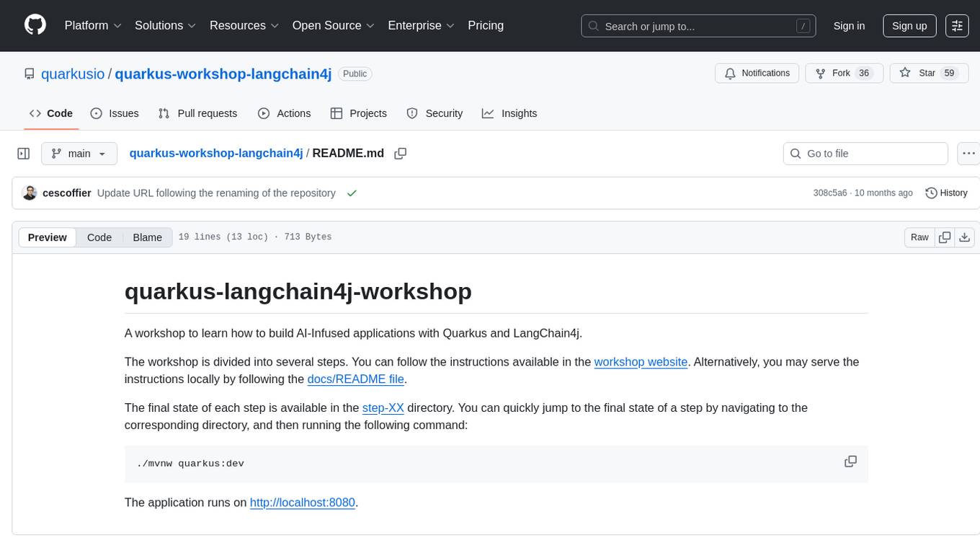Switch to the Code tab
This screenshot has width=980, height=551.
point(50,113)
